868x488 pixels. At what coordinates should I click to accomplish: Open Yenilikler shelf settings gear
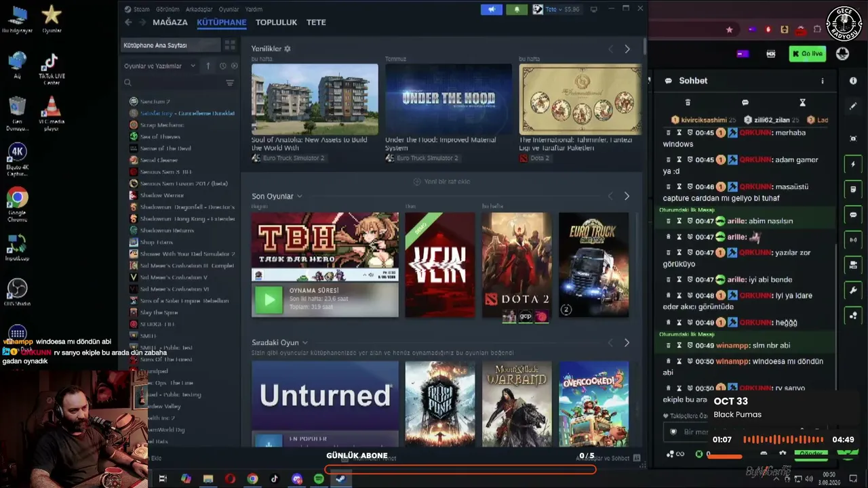tap(288, 49)
